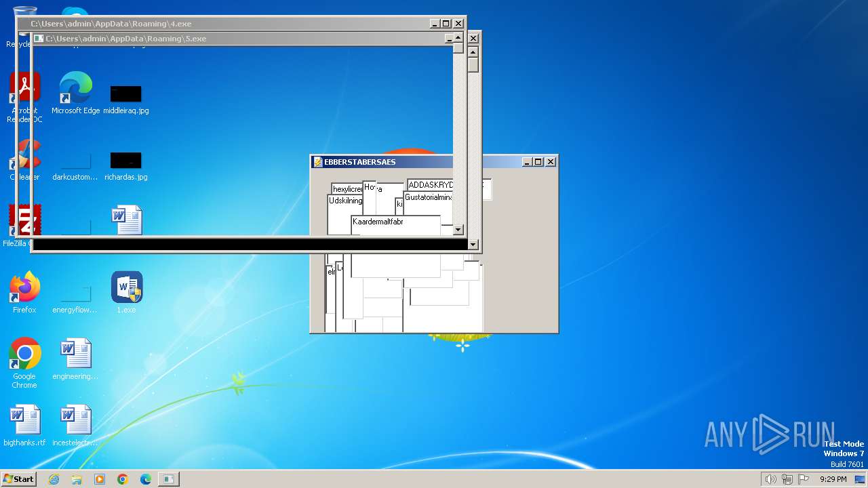Minimize the 4.exe window
Viewport: 868px width, 488px height.
[x=435, y=24]
